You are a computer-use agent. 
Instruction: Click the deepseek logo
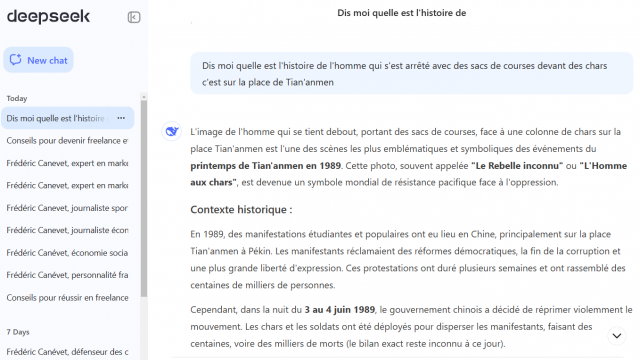click(x=48, y=16)
